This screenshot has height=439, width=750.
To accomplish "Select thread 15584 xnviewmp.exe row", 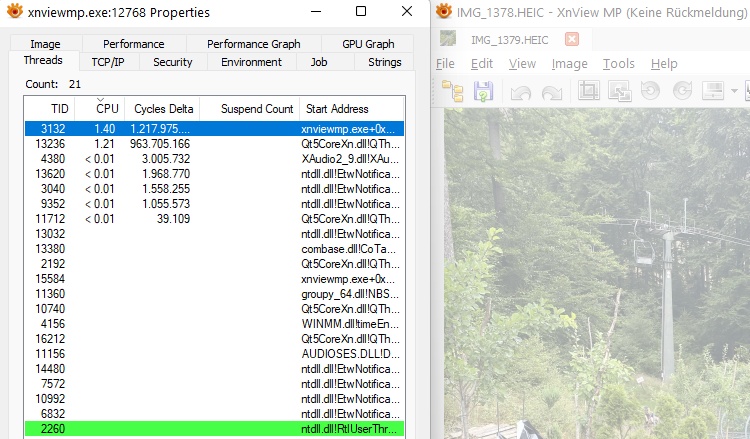I will pyautogui.click(x=214, y=279).
